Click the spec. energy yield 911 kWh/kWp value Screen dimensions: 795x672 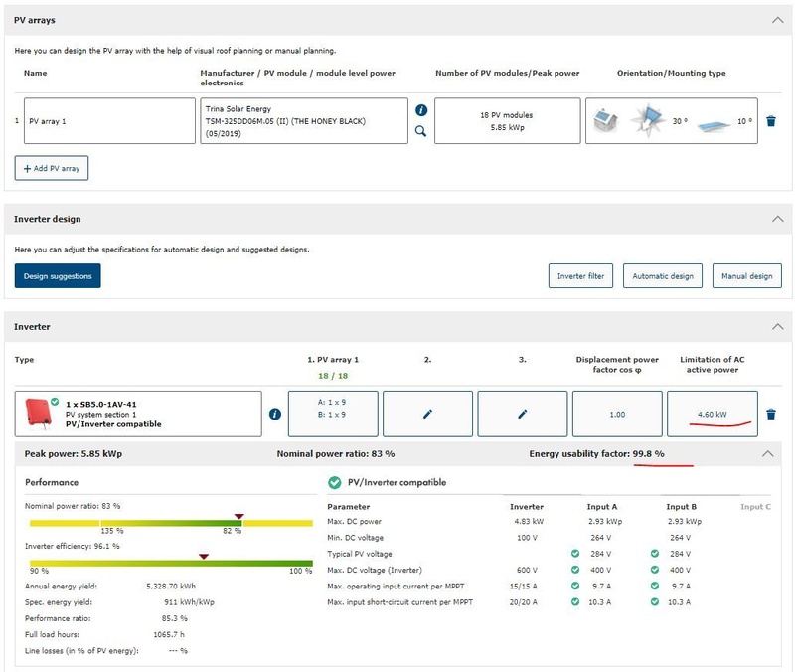pyautogui.click(x=189, y=602)
